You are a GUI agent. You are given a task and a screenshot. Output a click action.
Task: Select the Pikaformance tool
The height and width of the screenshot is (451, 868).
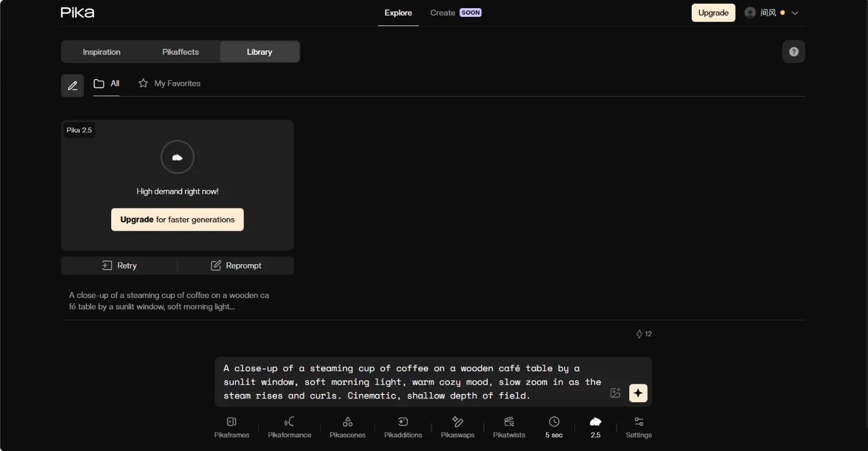pyautogui.click(x=289, y=427)
